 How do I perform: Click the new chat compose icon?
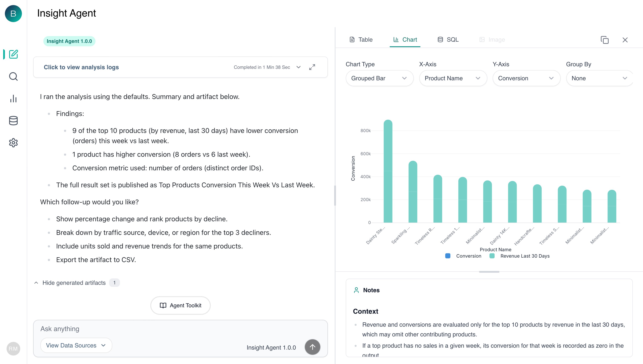[14, 54]
